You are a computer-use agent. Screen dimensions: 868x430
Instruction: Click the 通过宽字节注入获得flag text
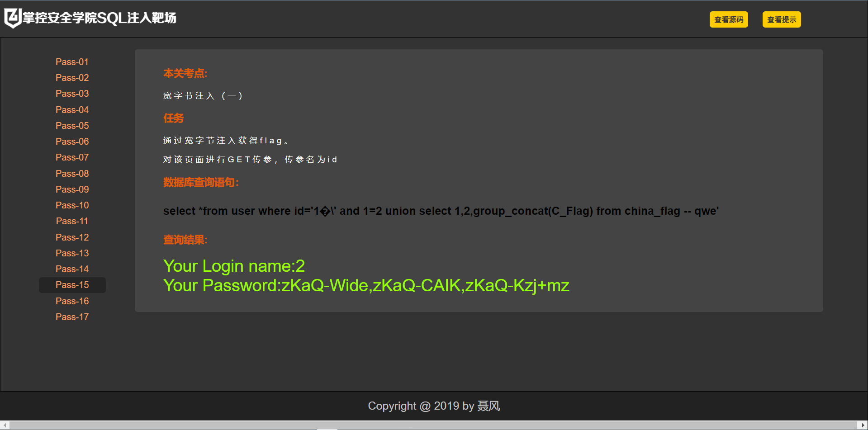226,141
